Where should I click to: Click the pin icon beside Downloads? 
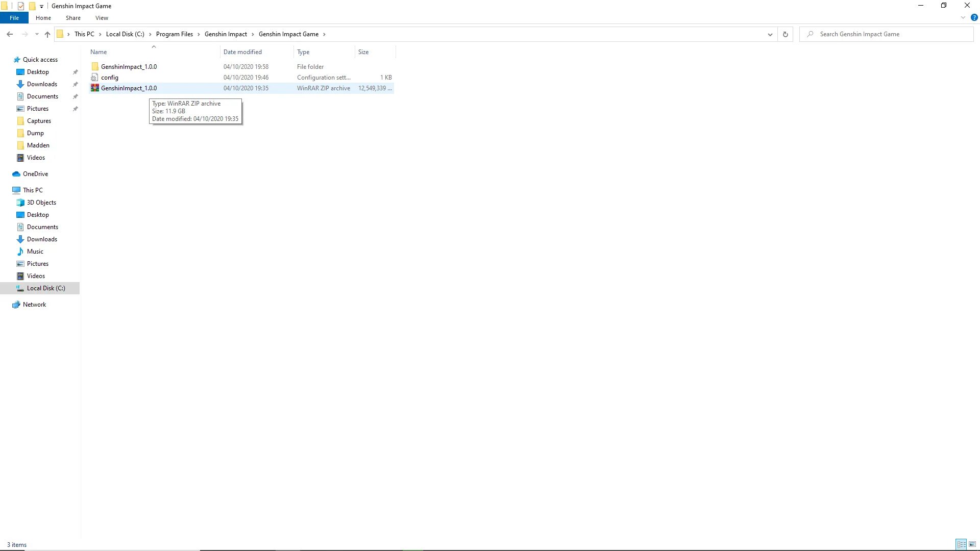click(x=76, y=84)
